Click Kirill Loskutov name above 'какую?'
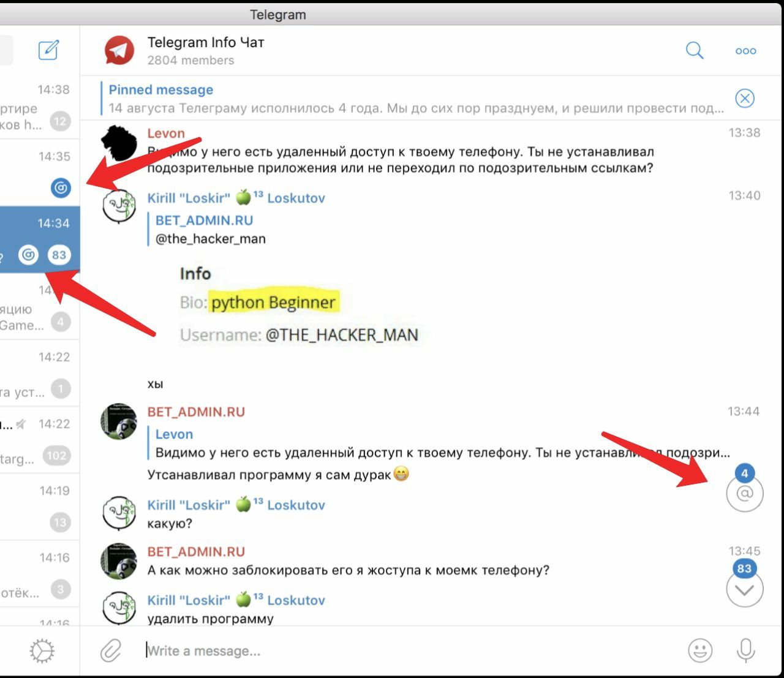Screen dimensions: 784x678 point(236,505)
